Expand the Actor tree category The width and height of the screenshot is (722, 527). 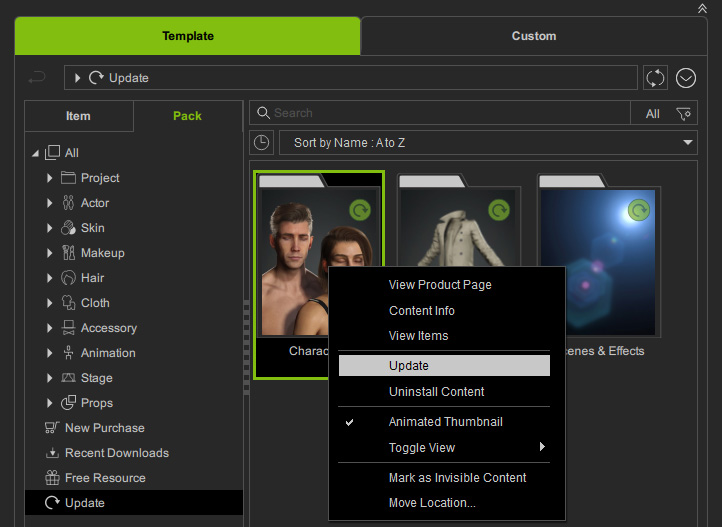point(50,203)
